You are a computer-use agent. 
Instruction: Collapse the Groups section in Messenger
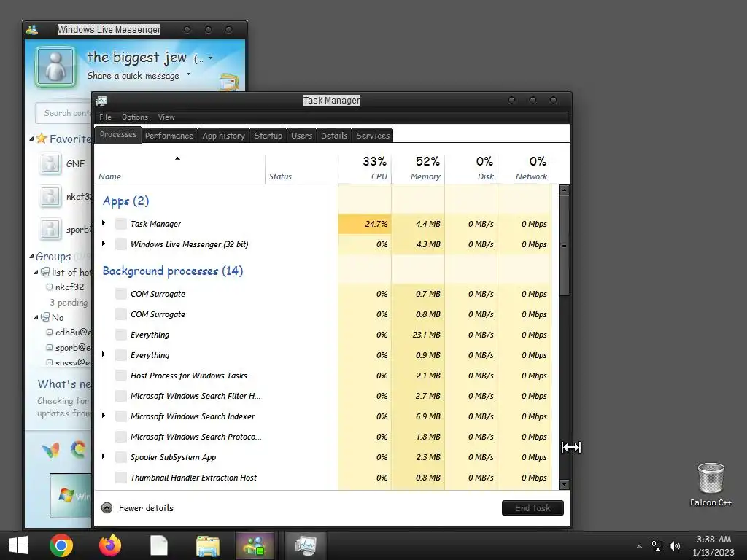[x=31, y=256]
